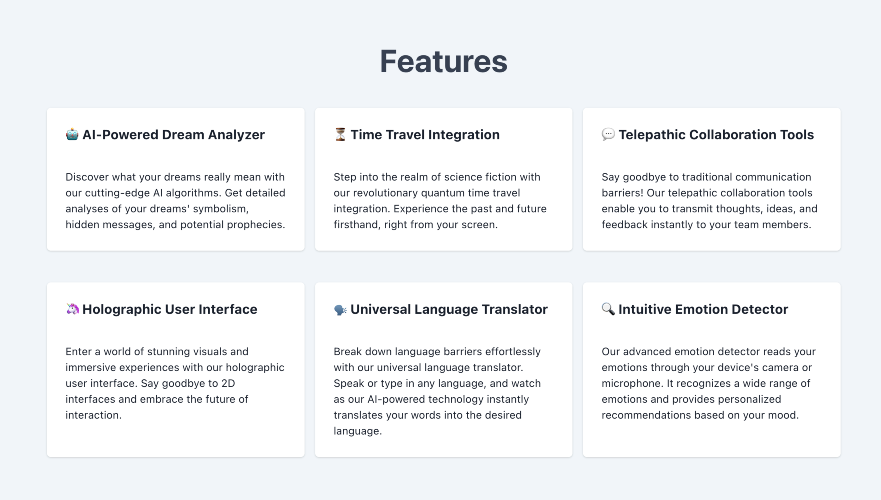881x500 pixels.
Task: Click the unicorn icon beside Holographic User Interface
Action: 72,309
